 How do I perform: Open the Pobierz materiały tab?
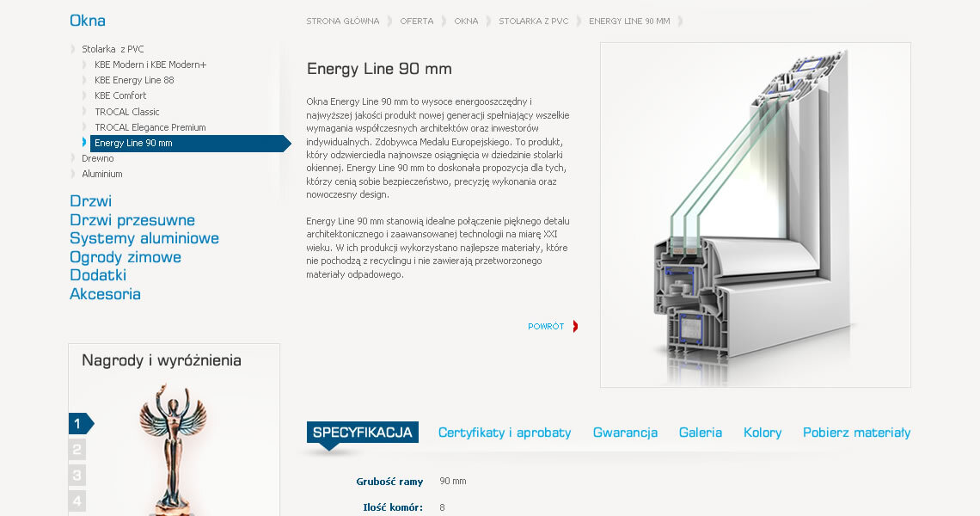point(856,433)
